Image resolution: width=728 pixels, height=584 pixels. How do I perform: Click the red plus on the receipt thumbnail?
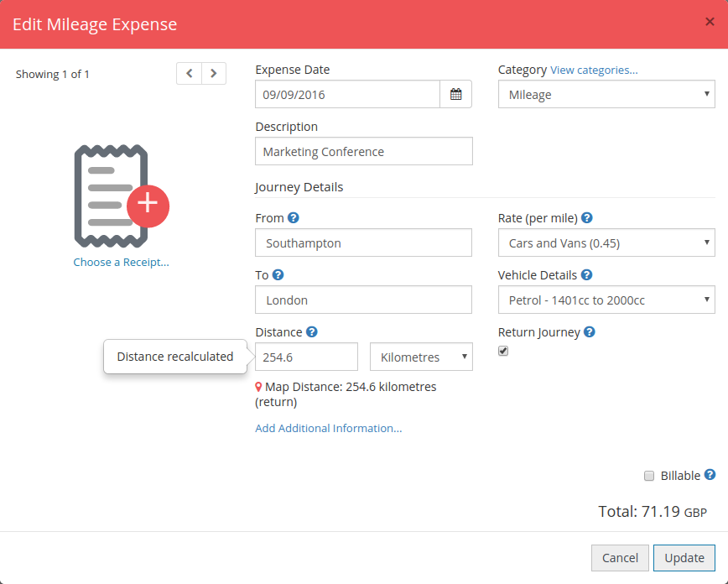pyautogui.click(x=148, y=205)
